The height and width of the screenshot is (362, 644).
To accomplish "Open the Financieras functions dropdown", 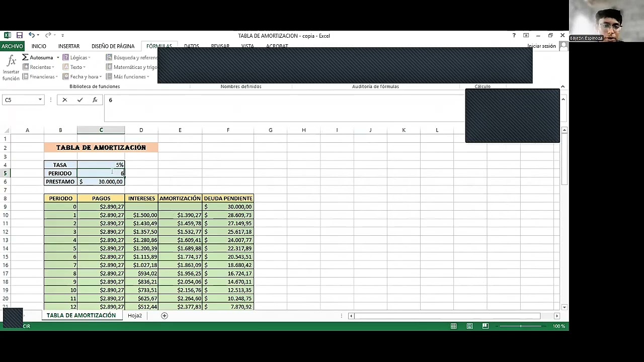I will coord(40,77).
